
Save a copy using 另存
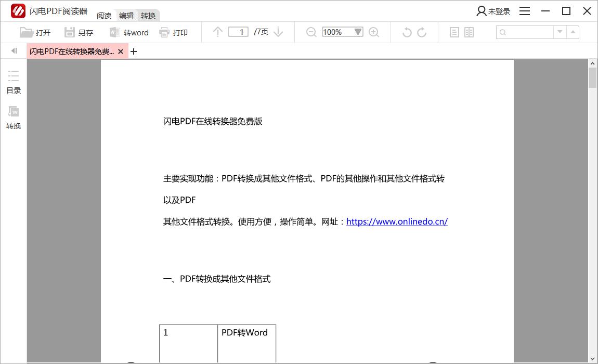coord(79,32)
